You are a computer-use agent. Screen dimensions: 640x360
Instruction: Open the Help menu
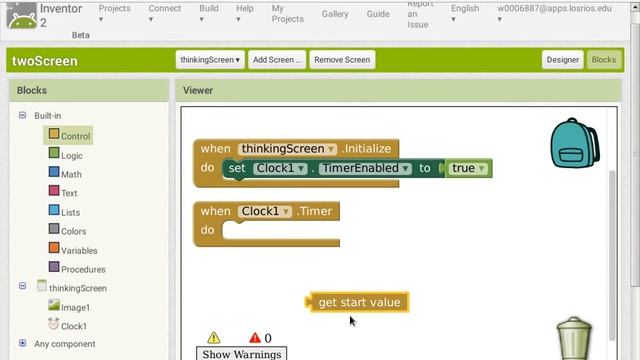(244, 13)
